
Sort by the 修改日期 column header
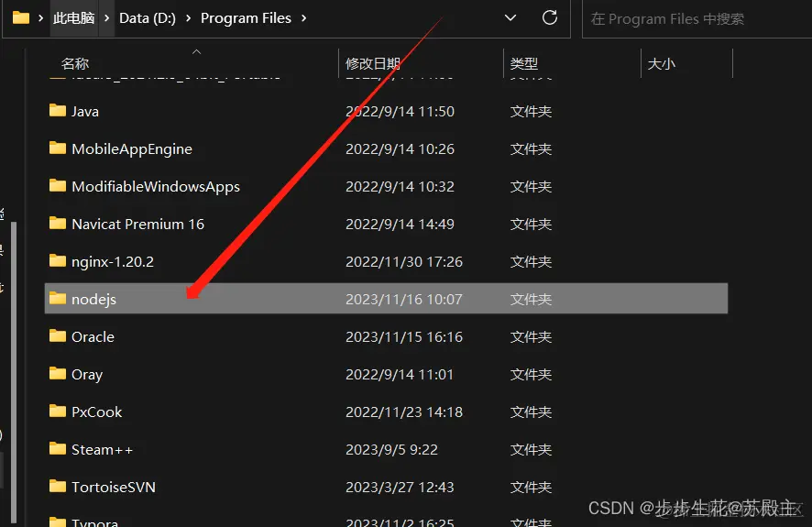click(373, 63)
